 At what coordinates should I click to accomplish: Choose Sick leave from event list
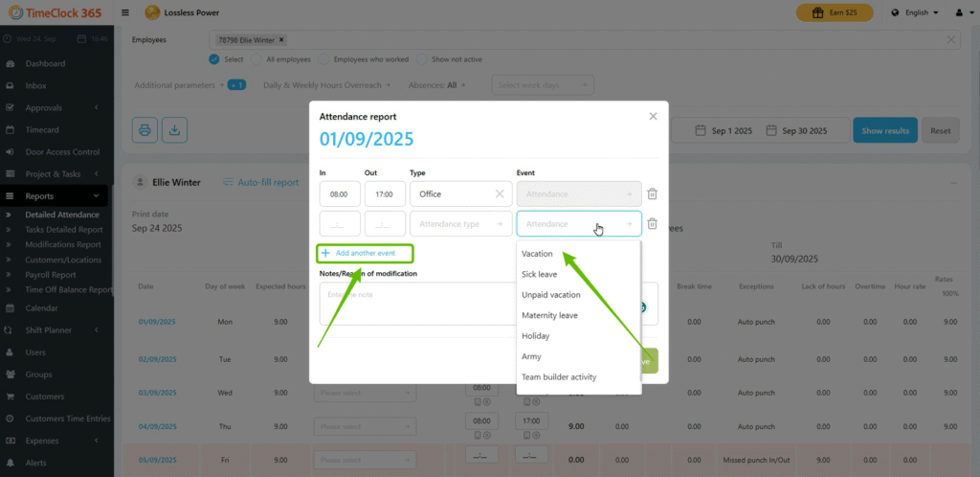coord(540,274)
